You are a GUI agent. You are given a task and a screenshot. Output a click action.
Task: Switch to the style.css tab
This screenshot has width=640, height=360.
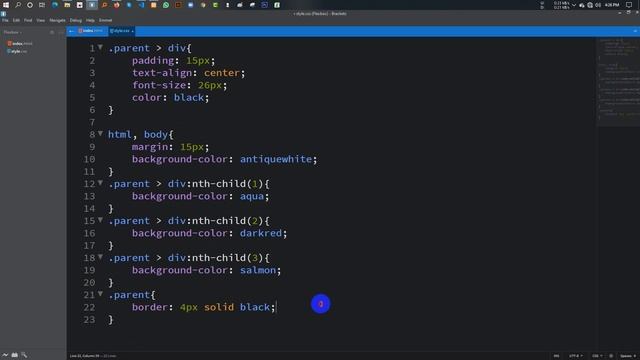click(121, 31)
